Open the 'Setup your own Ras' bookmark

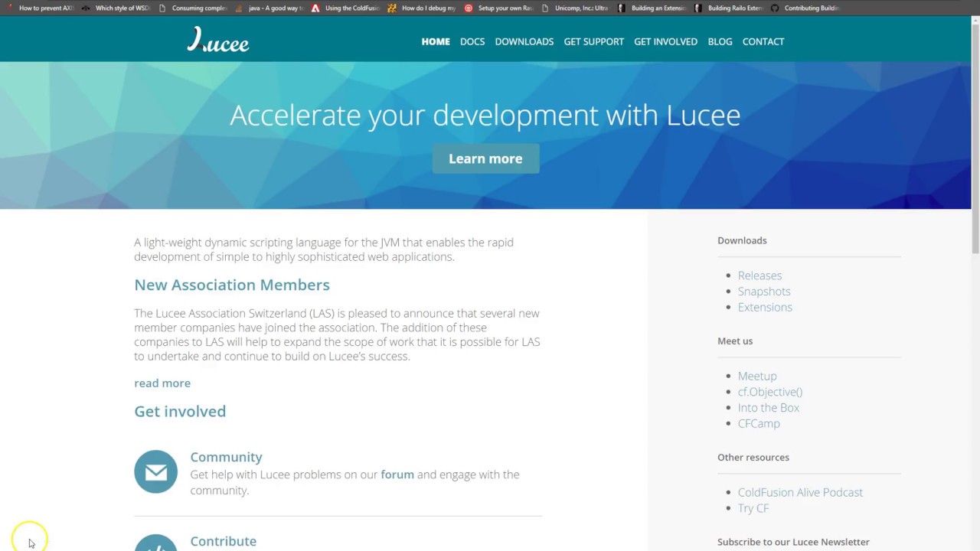(499, 8)
